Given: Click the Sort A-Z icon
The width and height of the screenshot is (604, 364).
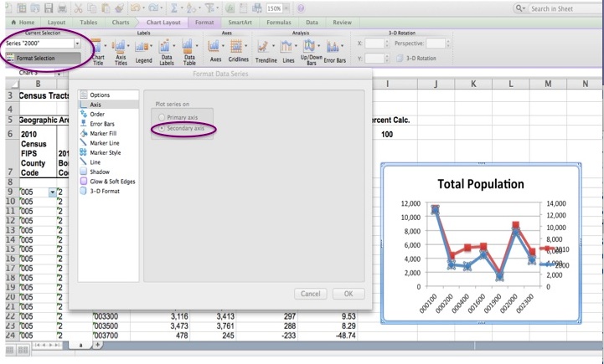Looking at the screenshot, I should click(191, 8).
